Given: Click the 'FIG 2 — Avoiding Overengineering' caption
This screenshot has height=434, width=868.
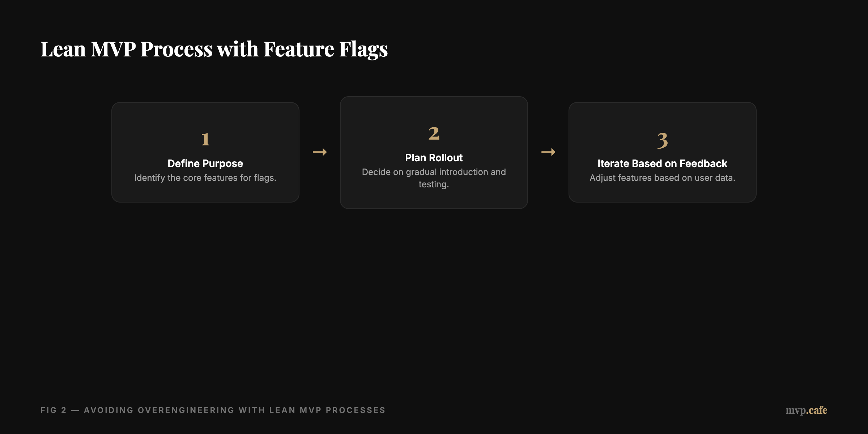Looking at the screenshot, I should [213, 410].
